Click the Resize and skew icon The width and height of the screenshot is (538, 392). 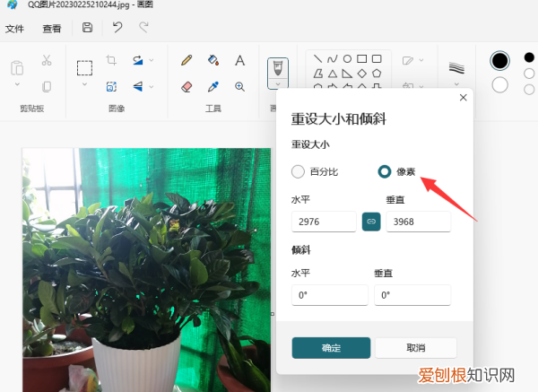click(111, 86)
